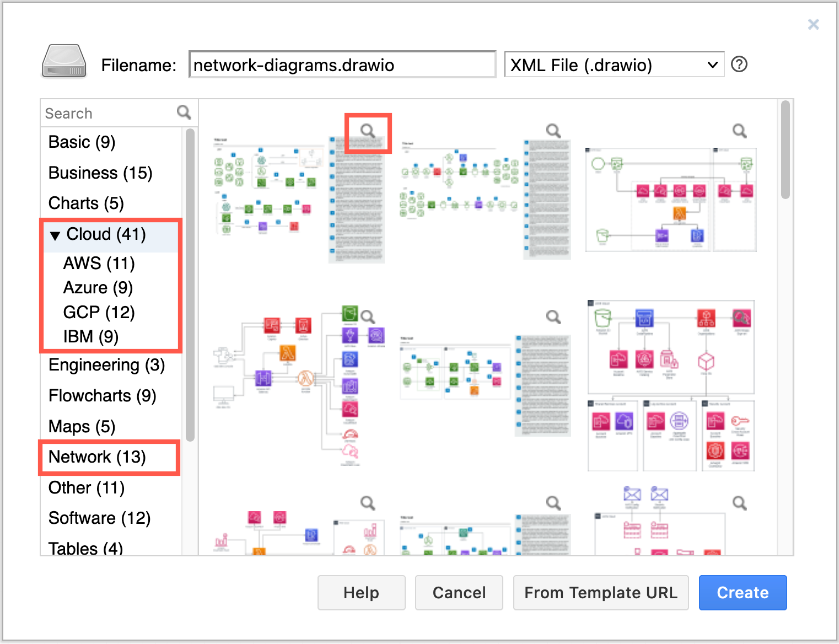Zoom preview of the top-right Azure template

[739, 131]
